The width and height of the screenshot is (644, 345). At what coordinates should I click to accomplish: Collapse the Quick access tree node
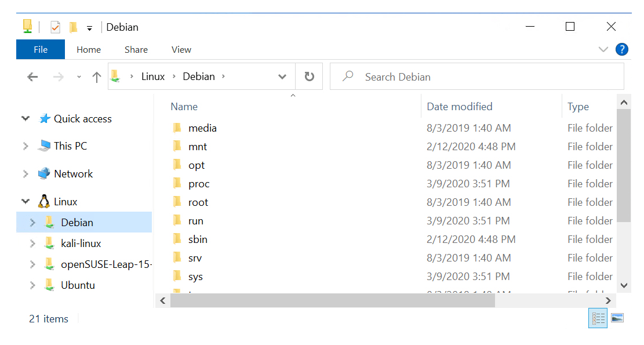[26, 118]
